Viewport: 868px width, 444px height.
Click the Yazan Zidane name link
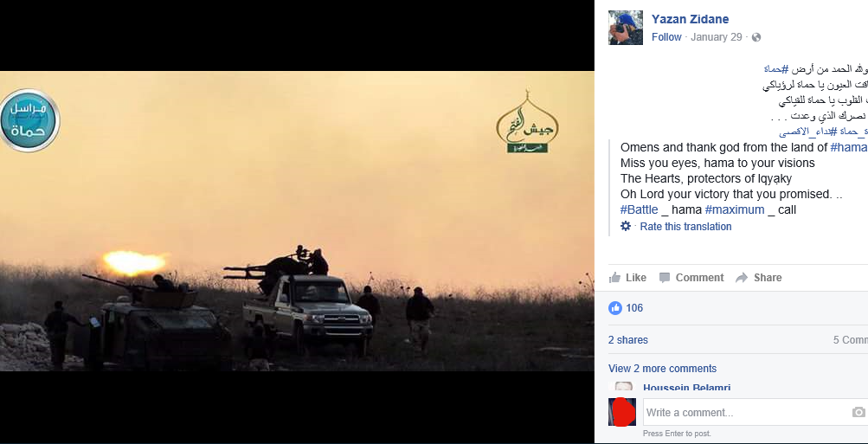click(x=690, y=19)
